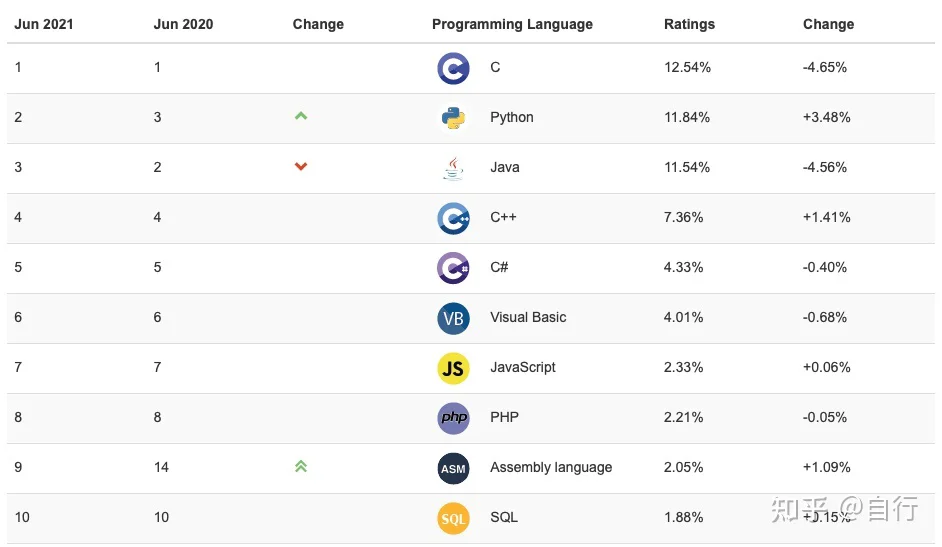Click the double green arrow for Assembly

point(301,466)
